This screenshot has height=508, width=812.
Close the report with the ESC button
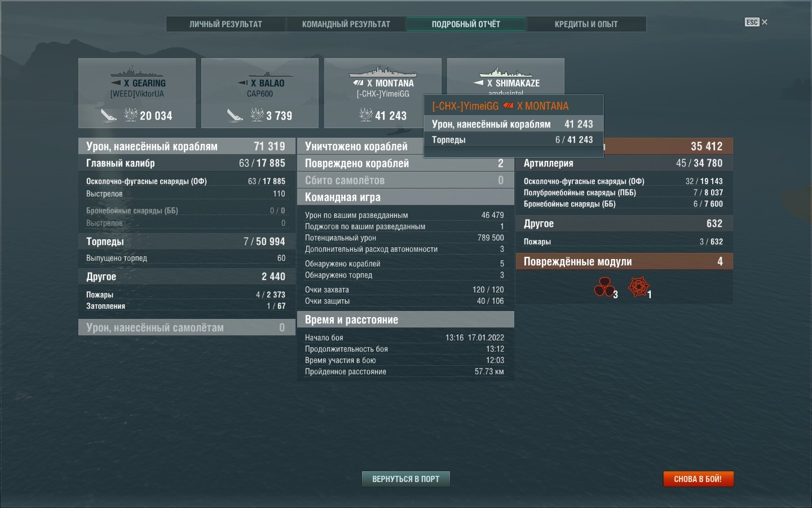coord(756,22)
